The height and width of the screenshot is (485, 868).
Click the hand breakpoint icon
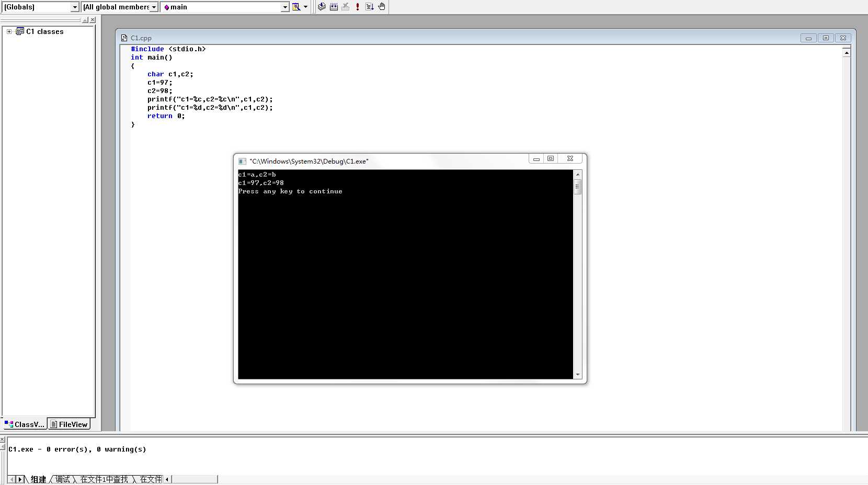pyautogui.click(x=382, y=7)
